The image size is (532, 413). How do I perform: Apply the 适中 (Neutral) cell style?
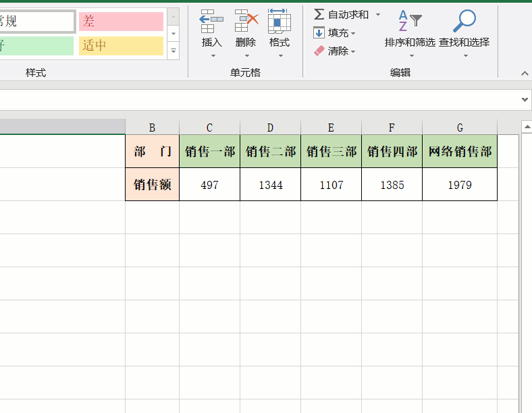click(x=121, y=45)
